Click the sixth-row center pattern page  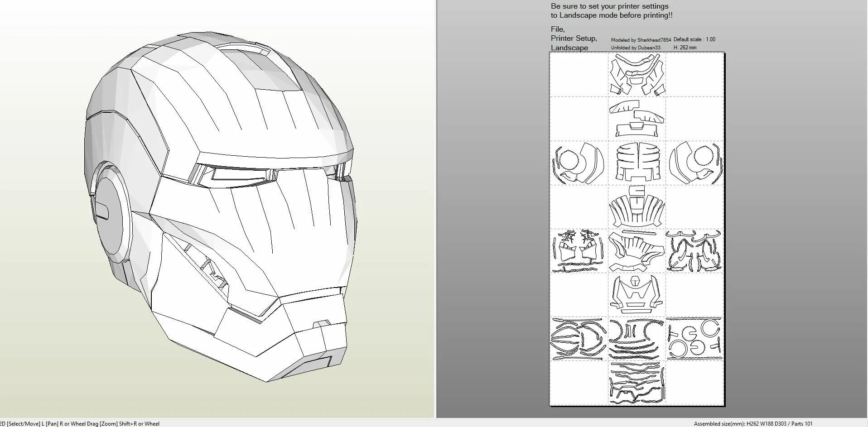637,295
